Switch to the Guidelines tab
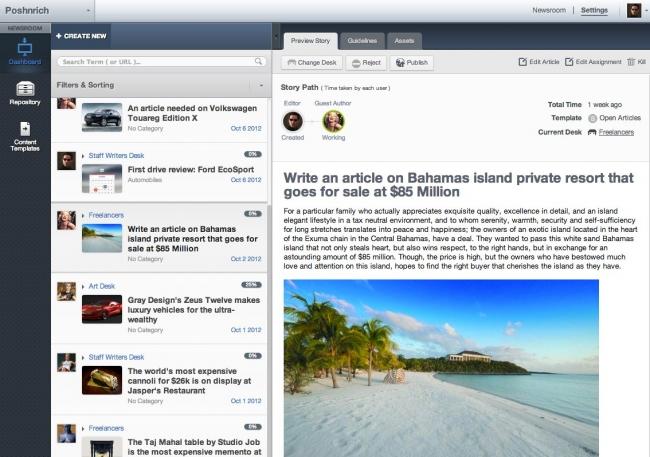650x457 pixels. (362, 41)
